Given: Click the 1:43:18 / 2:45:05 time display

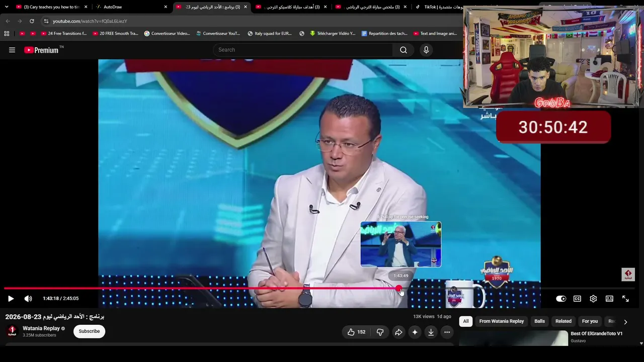Looking at the screenshot, I should click(x=61, y=299).
